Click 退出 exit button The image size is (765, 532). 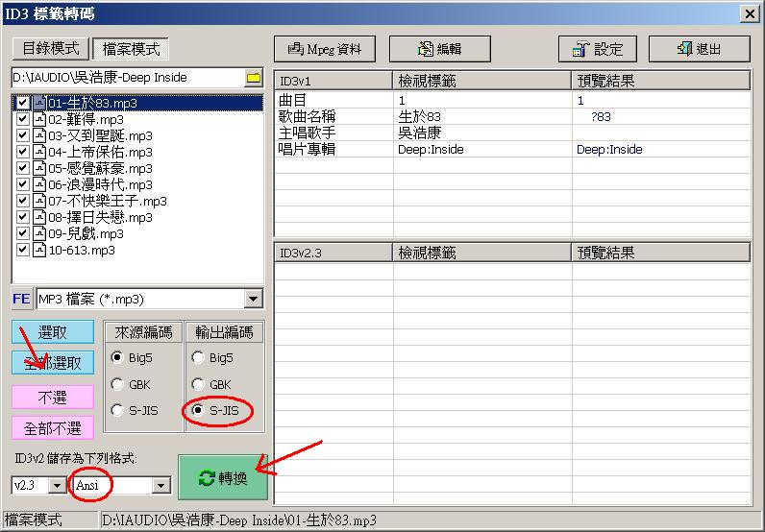pos(699,49)
